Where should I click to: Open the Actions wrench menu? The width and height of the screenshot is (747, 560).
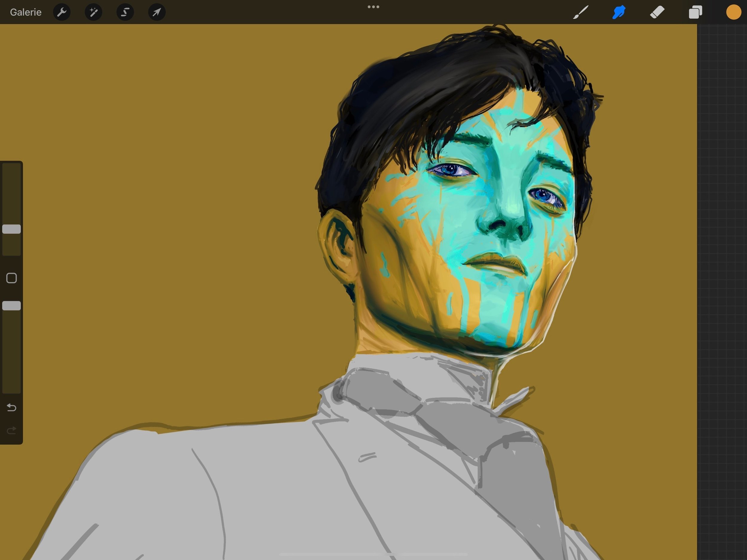pos(62,12)
